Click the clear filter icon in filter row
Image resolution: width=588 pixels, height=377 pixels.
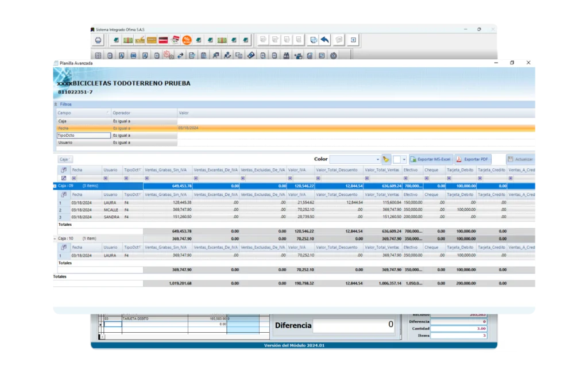(64, 178)
